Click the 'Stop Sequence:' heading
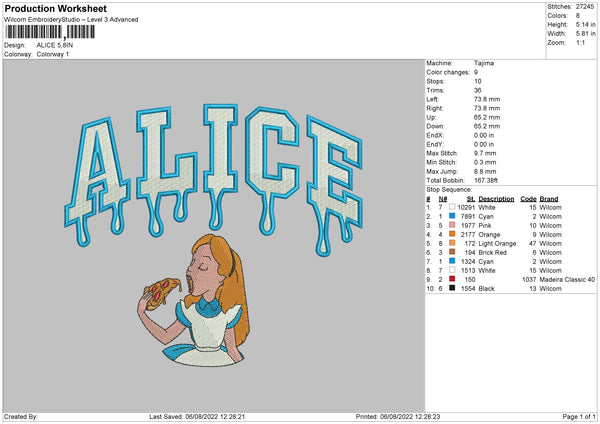The height and width of the screenshot is (424, 600). tap(449, 189)
